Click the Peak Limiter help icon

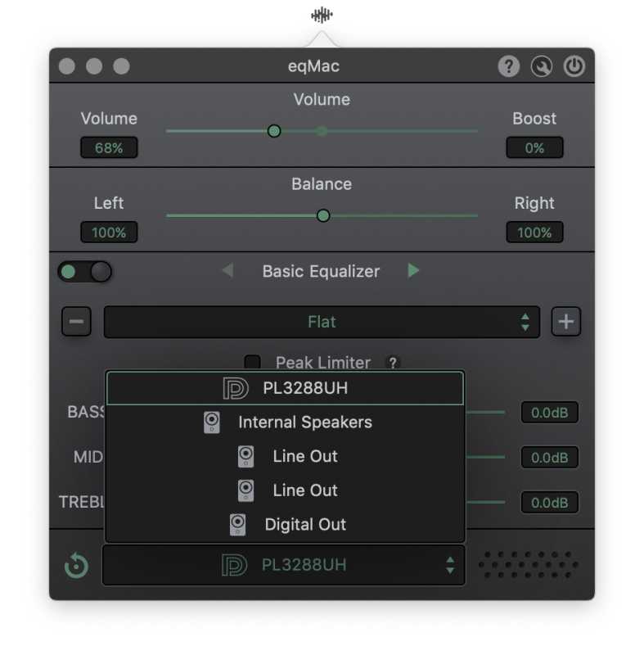(x=393, y=362)
